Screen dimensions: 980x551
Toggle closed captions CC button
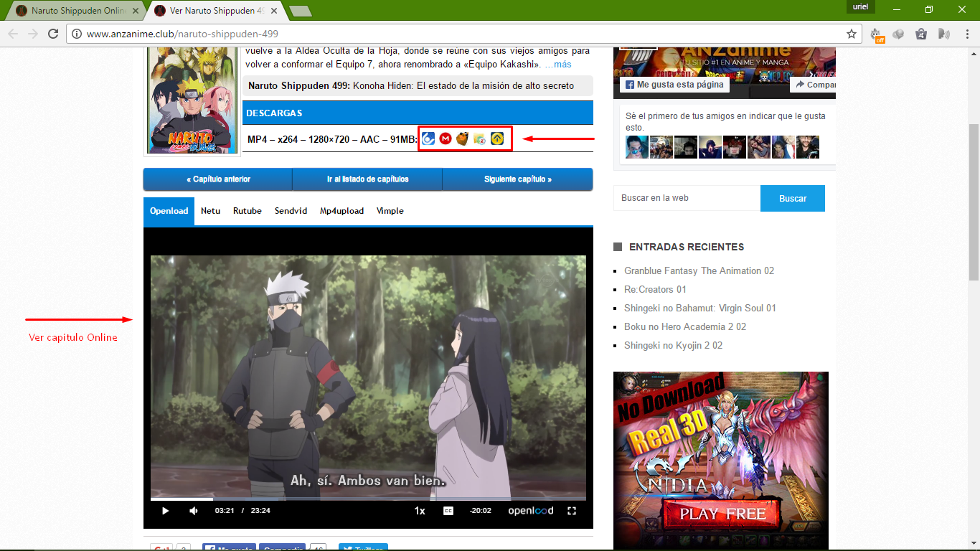pyautogui.click(x=448, y=511)
